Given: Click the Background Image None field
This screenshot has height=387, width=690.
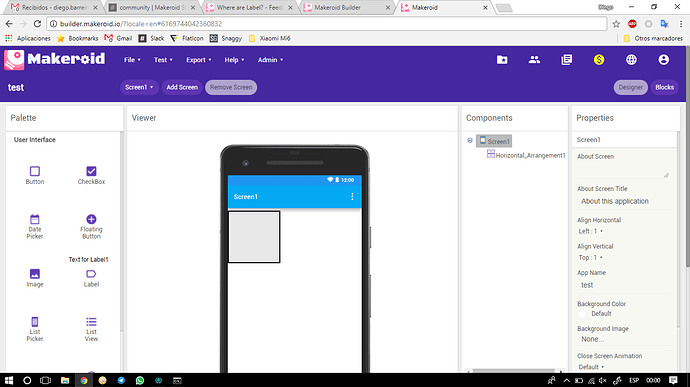Looking at the screenshot, I should [625, 339].
